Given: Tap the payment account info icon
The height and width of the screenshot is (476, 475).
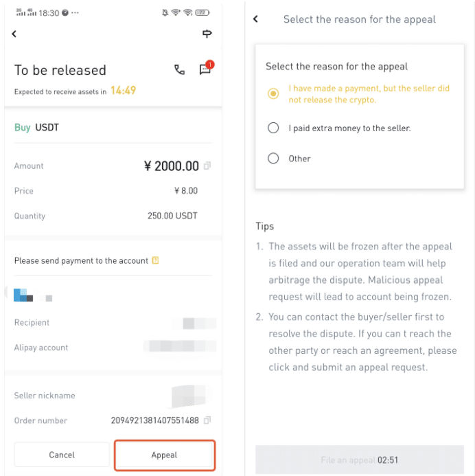Looking at the screenshot, I should [x=155, y=260].
